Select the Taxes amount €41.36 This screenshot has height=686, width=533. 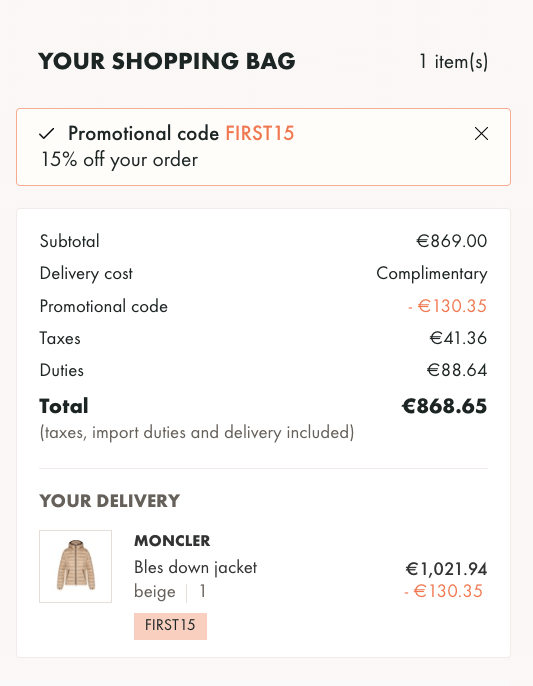(x=458, y=338)
